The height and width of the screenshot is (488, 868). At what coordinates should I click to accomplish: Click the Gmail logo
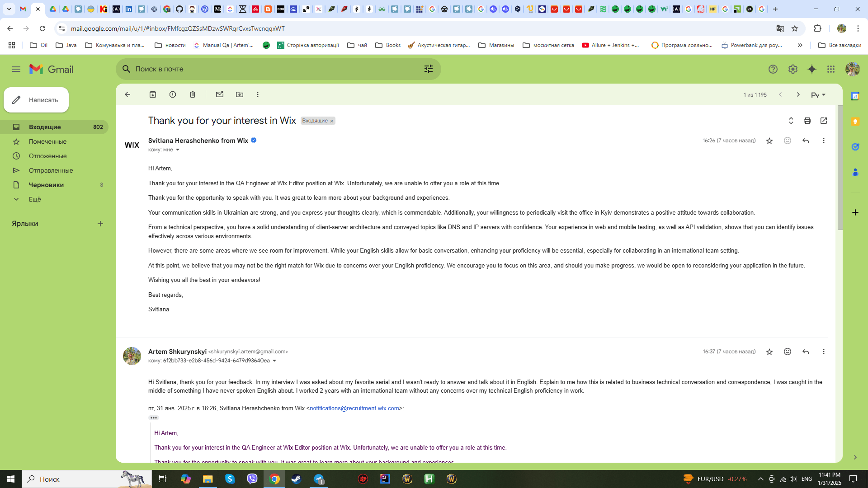52,69
